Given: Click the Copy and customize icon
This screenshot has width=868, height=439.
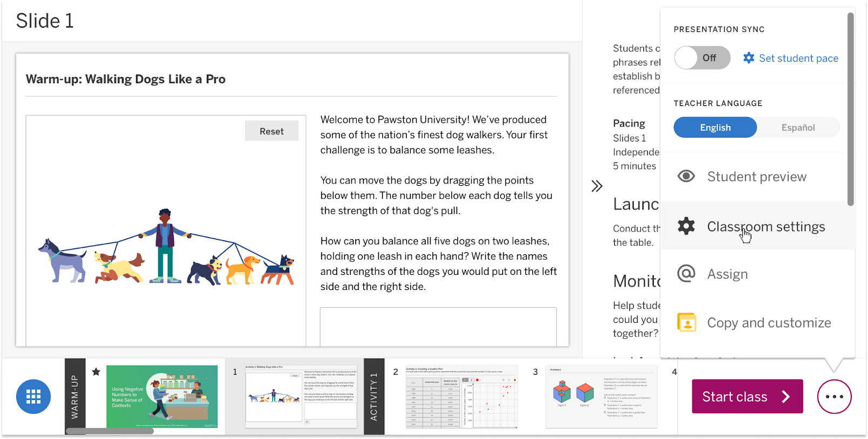Looking at the screenshot, I should point(687,322).
